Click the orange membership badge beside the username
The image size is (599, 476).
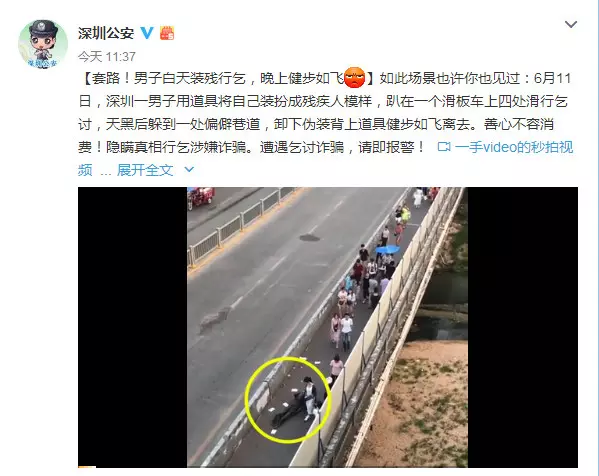click(167, 33)
